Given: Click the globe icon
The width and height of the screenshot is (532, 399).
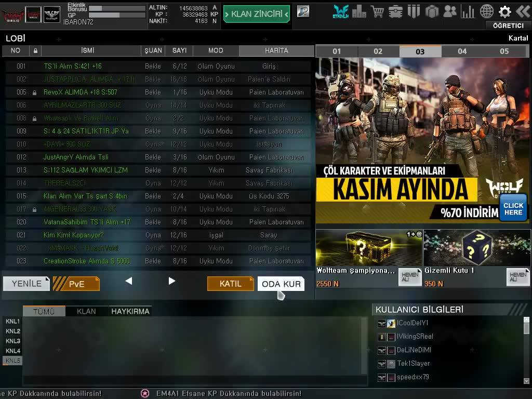Looking at the screenshot, I should [x=486, y=11].
